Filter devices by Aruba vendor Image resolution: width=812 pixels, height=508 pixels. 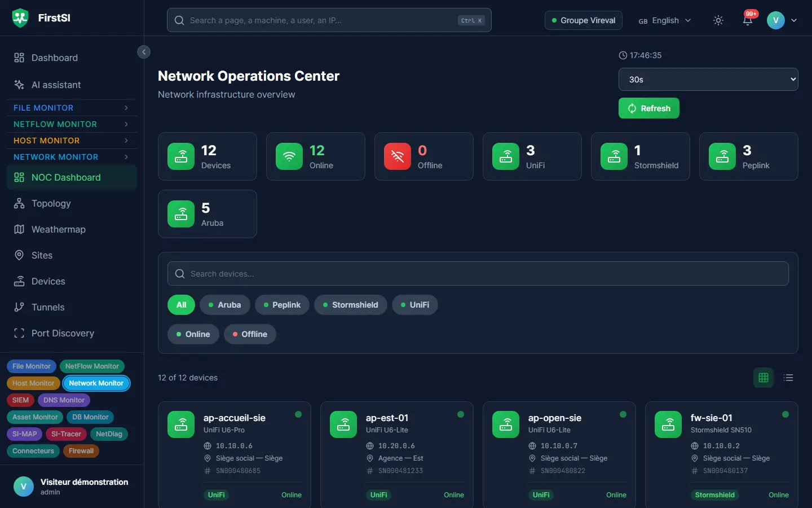pyautogui.click(x=225, y=305)
